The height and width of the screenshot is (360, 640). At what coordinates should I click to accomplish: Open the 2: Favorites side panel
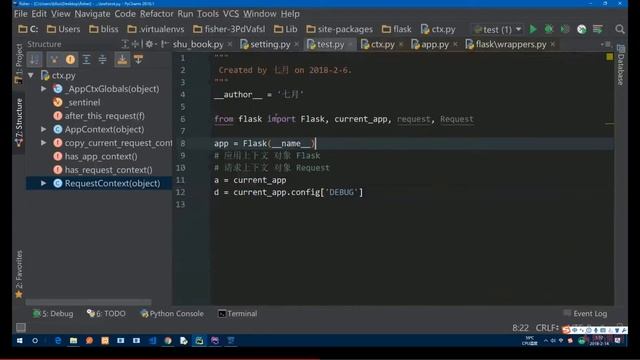[x=19, y=274]
